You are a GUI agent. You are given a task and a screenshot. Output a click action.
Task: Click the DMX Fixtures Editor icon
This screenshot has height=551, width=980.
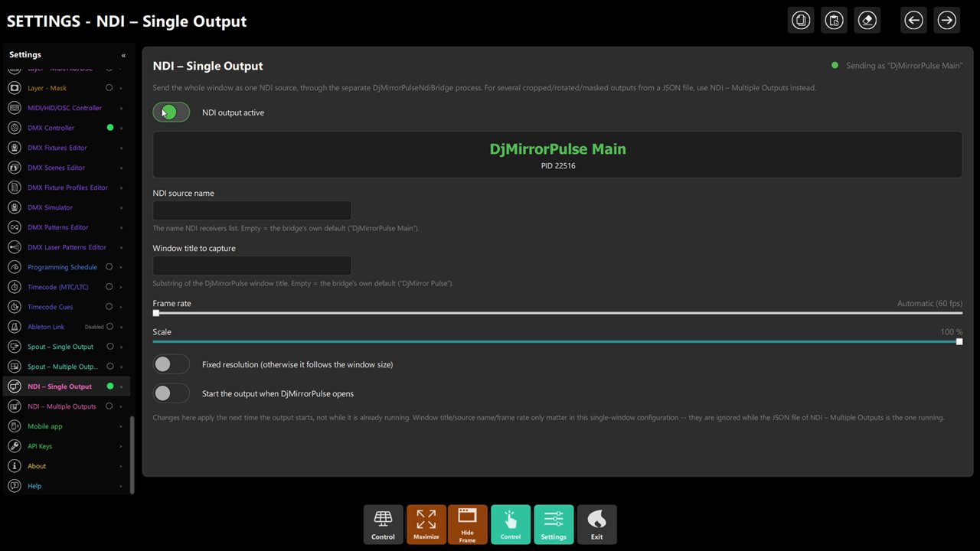tap(14, 148)
